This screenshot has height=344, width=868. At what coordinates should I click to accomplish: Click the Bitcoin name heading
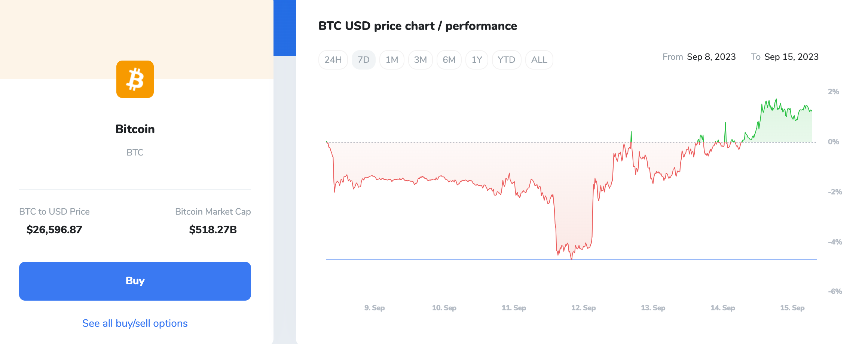[x=135, y=129]
